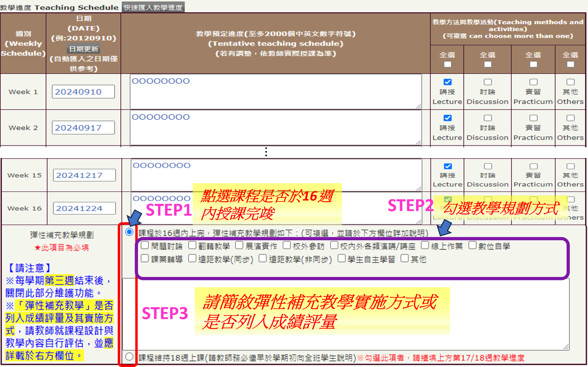Viewport: 588px width, 367px height.
Task: Click the Week 2 teaching schedule text area
Action: click(275, 128)
